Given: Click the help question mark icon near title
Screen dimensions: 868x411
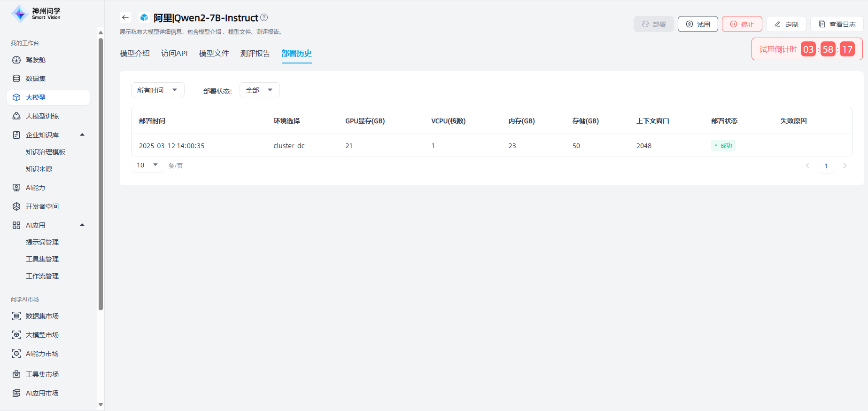Looking at the screenshot, I should tap(264, 17).
